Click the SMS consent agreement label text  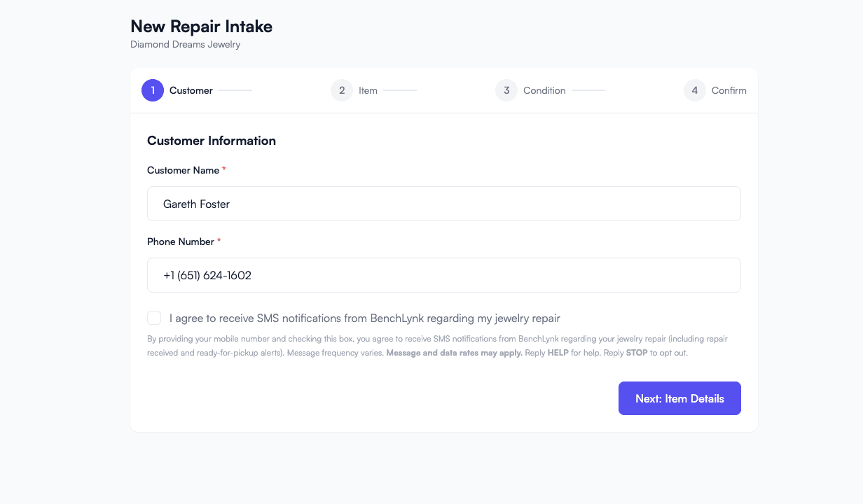coord(364,318)
